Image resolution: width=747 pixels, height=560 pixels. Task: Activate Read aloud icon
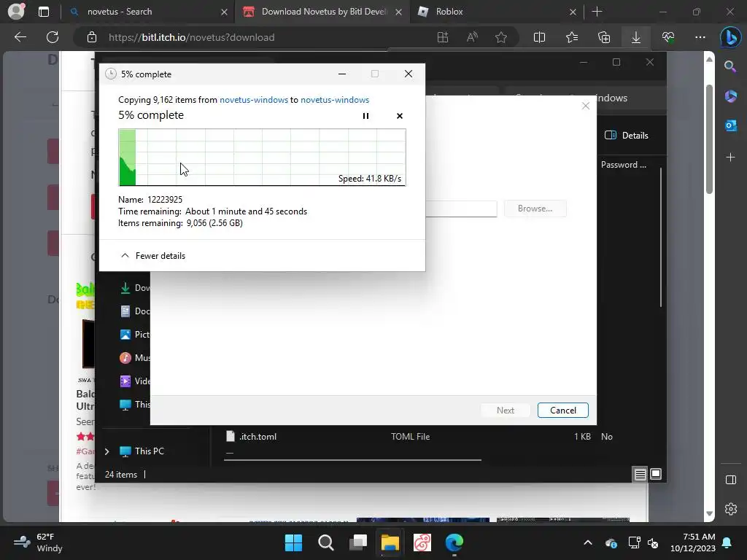click(472, 37)
